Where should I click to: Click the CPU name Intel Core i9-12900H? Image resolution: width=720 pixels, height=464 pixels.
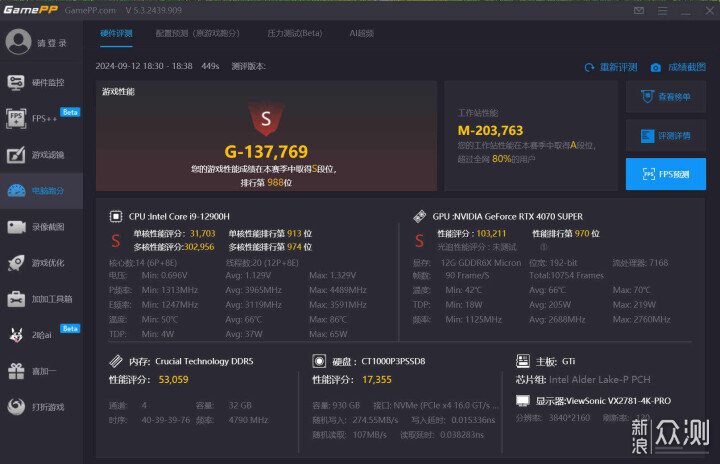(x=188, y=216)
